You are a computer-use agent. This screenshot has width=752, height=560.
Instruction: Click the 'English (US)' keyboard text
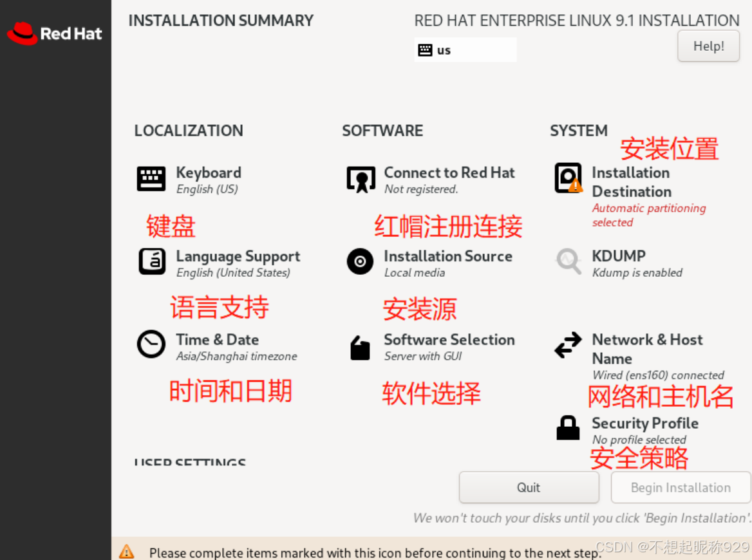coord(207,189)
